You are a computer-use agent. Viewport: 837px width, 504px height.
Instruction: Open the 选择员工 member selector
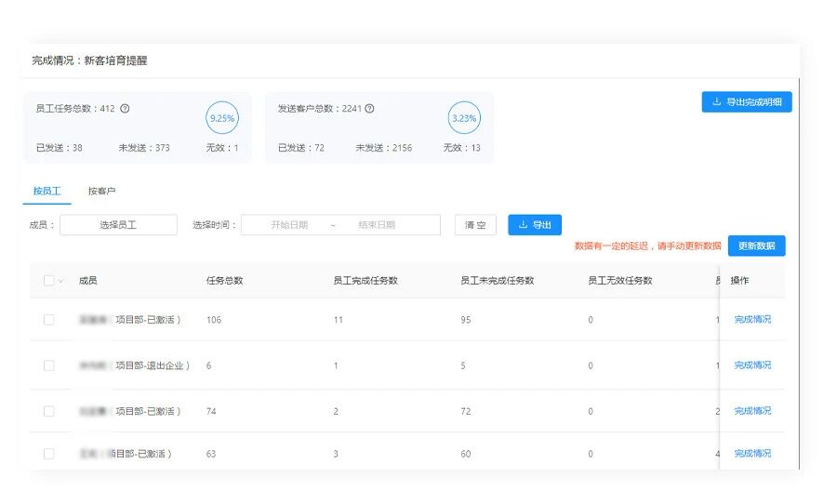click(x=118, y=225)
